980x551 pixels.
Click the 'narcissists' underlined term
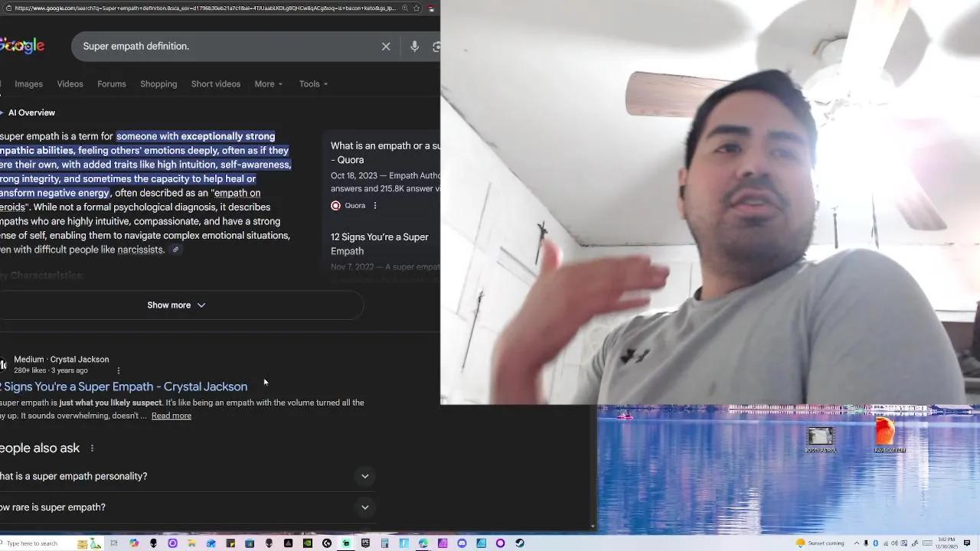pyautogui.click(x=140, y=249)
